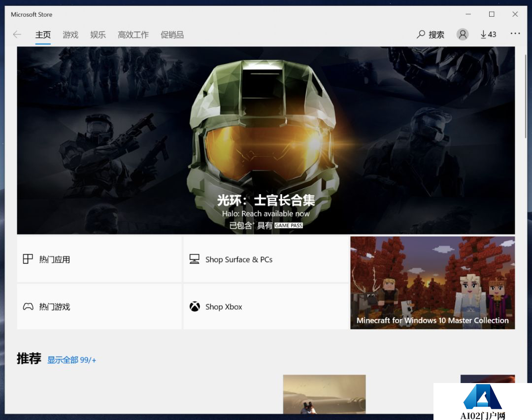Image resolution: width=532 pixels, height=420 pixels.
Task: Click the 热门游戏 controller icon
Action: coord(28,307)
